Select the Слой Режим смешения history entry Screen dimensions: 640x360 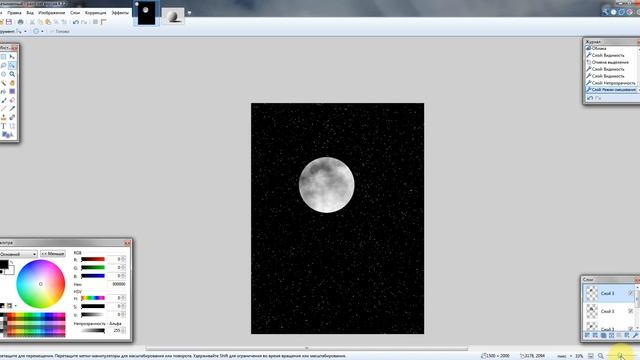611,90
